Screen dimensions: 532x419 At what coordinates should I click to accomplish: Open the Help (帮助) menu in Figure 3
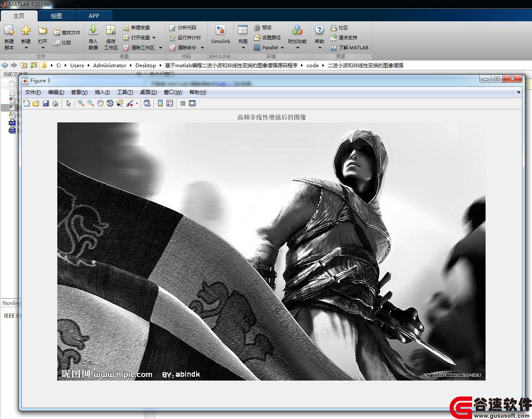(x=198, y=92)
